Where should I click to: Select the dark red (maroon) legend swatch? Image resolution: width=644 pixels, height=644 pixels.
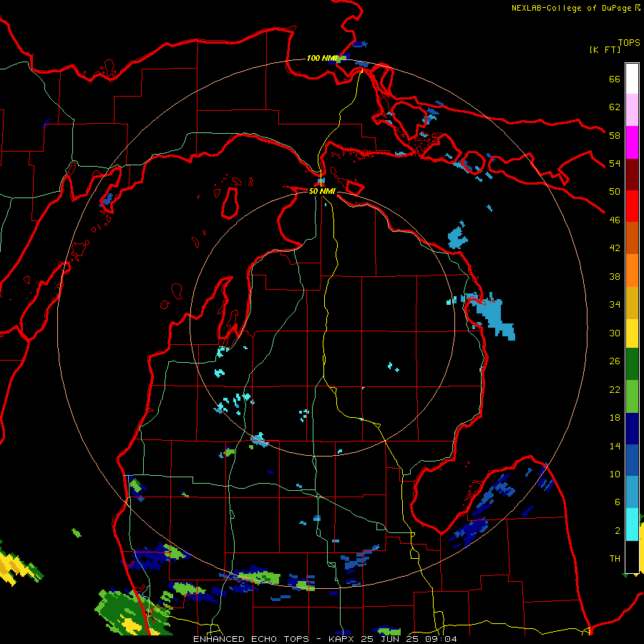click(632, 175)
